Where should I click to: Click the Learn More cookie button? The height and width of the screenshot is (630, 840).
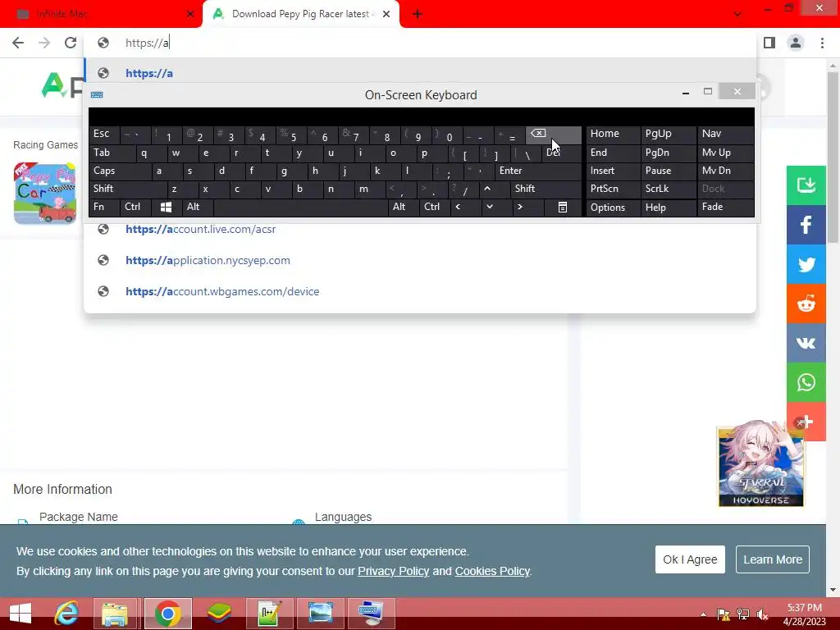(773, 559)
